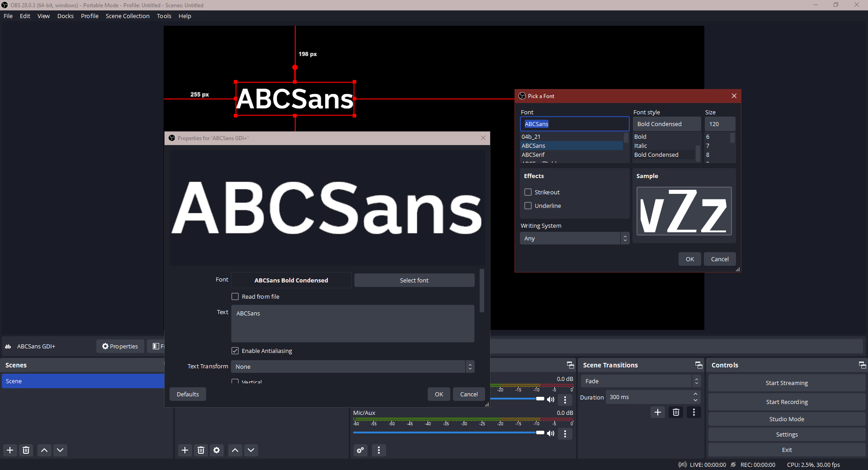Add configurable transition plus icon
Viewport: 868px width, 470px height.
click(x=658, y=412)
